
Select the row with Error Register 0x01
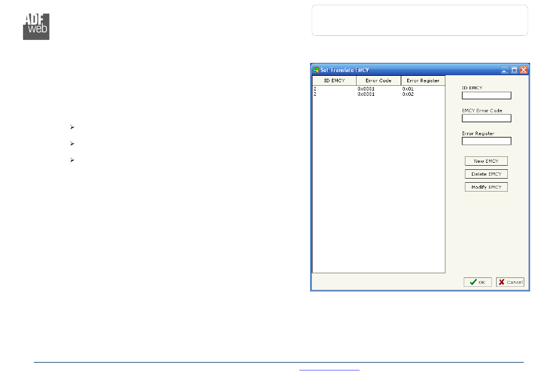[x=378, y=89]
